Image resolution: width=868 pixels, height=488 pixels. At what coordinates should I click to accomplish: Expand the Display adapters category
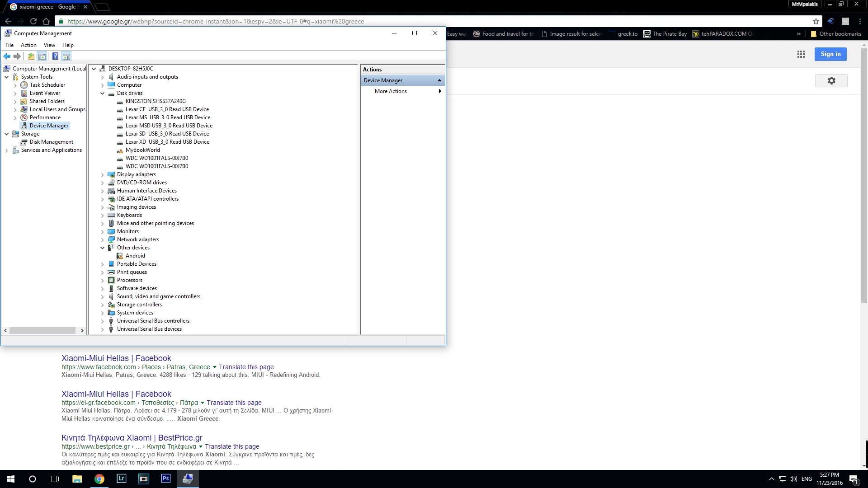pos(103,175)
